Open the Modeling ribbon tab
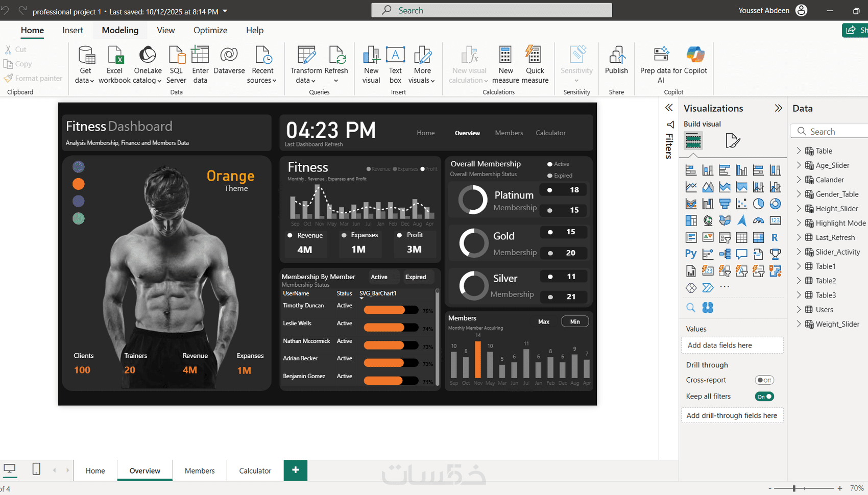 (x=120, y=30)
